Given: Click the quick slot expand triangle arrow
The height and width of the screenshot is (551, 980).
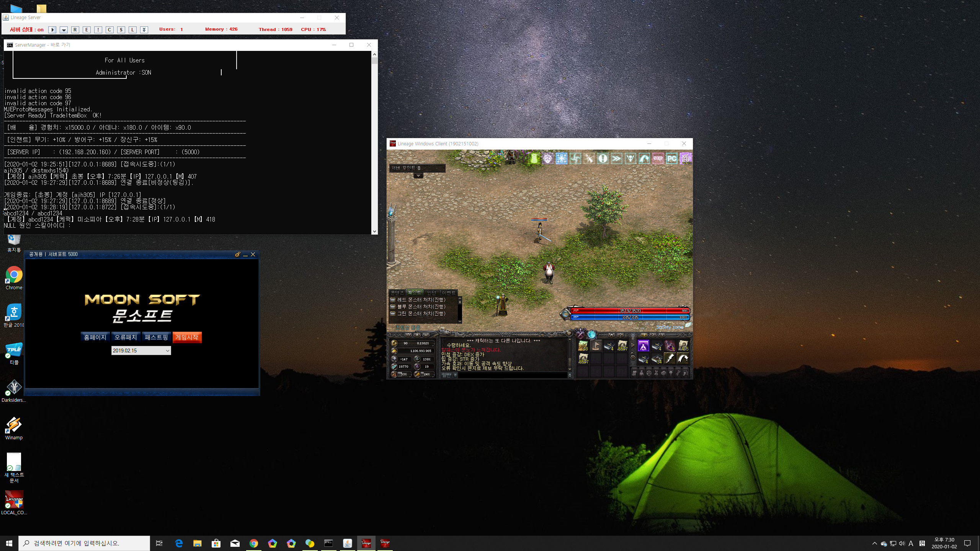Looking at the screenshot, I should pos(633,345).
